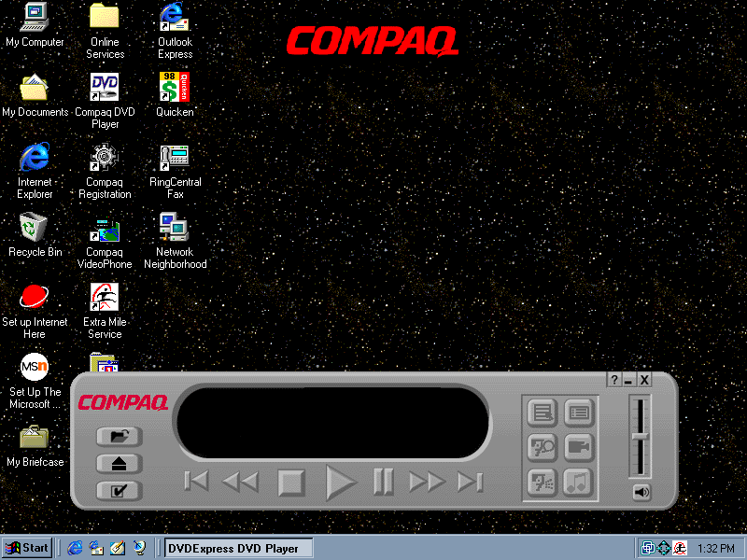Click the View Channels quick launch icon
Viewport: 747px width, 560px height.
[x=139, y=548]
